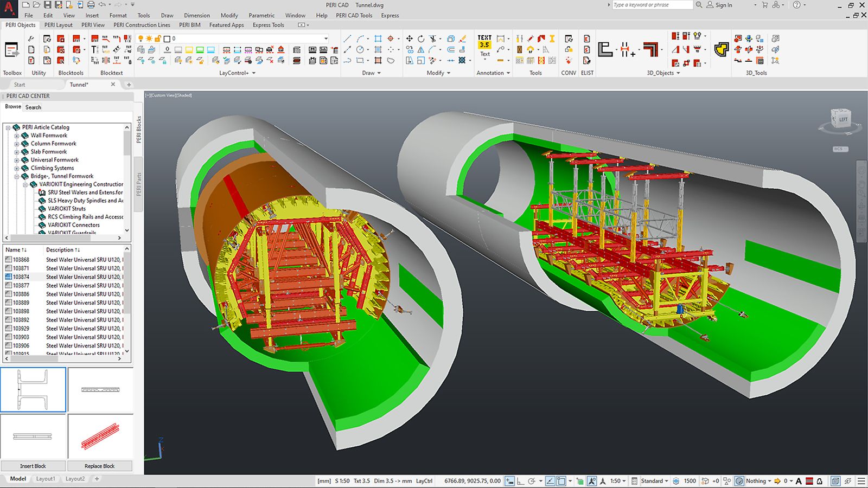Toggle ortho mode in the status bar
The image size is (868, 488).
(x=520, y=481)
